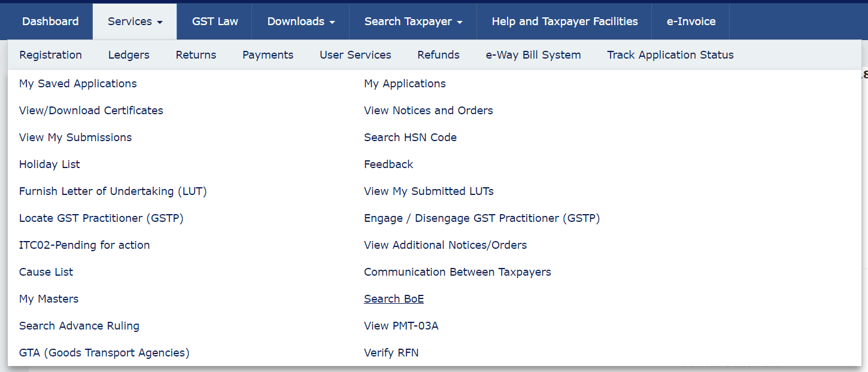Select the Returns submenu tab
Image resolution: width=868 pixels, height=372 pixels.
[196, 55]
